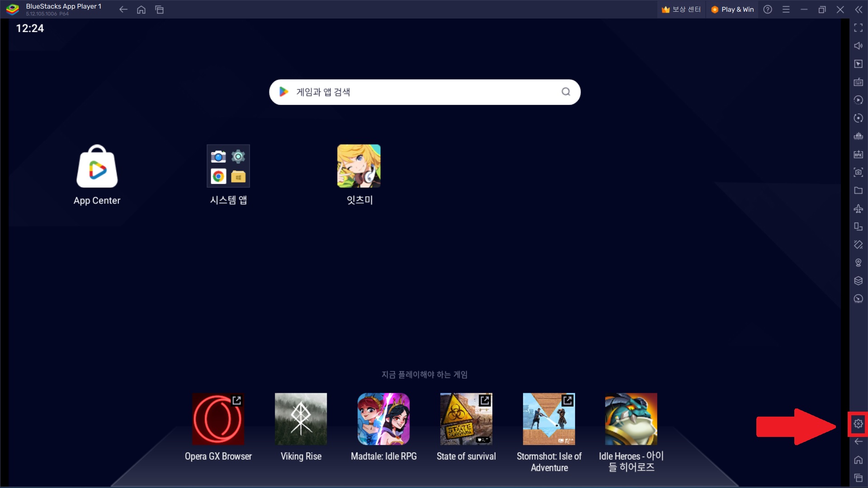Open settings gear in sidebar
Screen dimensions: 868x488
click(x=859, y=424)
